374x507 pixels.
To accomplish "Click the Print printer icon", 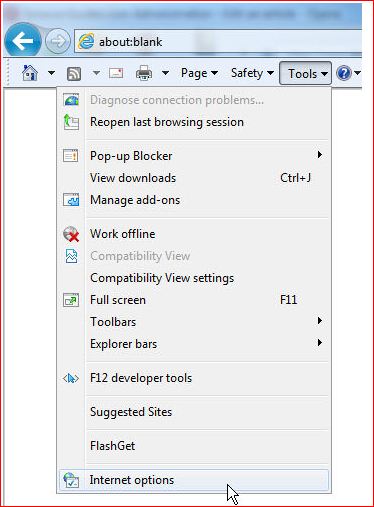I will pyautogui.click(x=144, y=73).
